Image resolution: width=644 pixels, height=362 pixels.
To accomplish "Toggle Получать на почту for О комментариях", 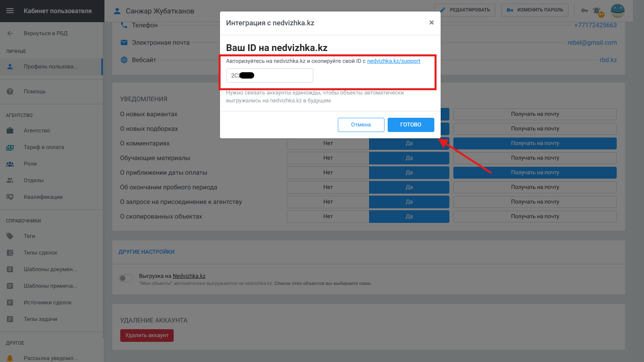I will pyautogui.click(x=535, y=143).
